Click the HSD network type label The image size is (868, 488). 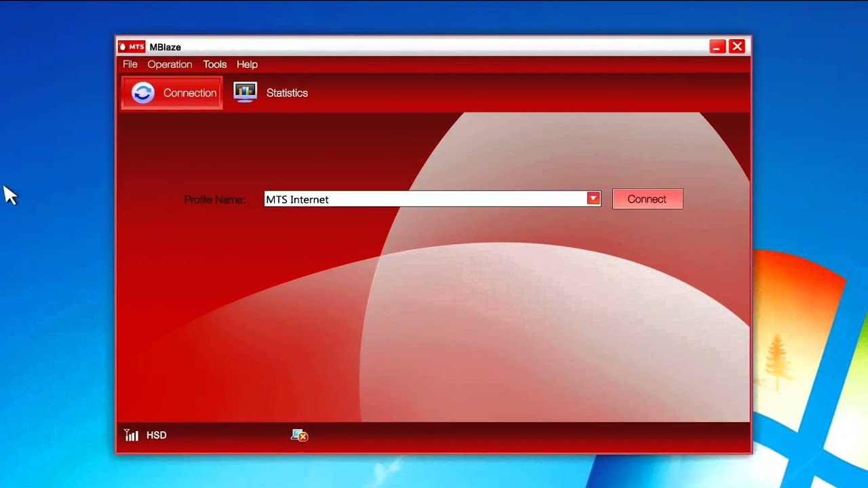pyautogui.click(x=156, y=435)
